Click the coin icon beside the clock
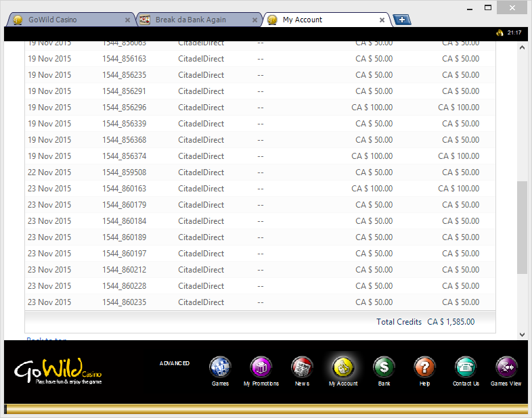The height and width of the screenshot is (418, 532). [x=500, y=32]
